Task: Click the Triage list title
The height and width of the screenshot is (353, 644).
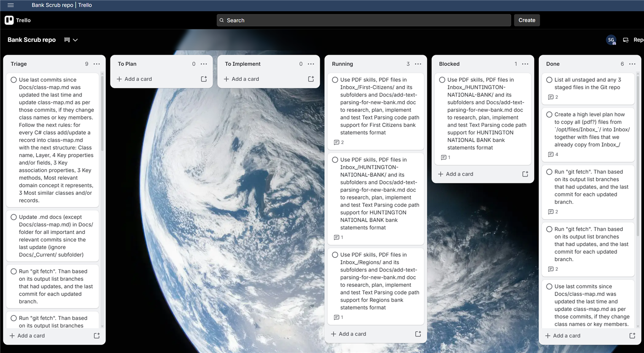Action: 19,64
